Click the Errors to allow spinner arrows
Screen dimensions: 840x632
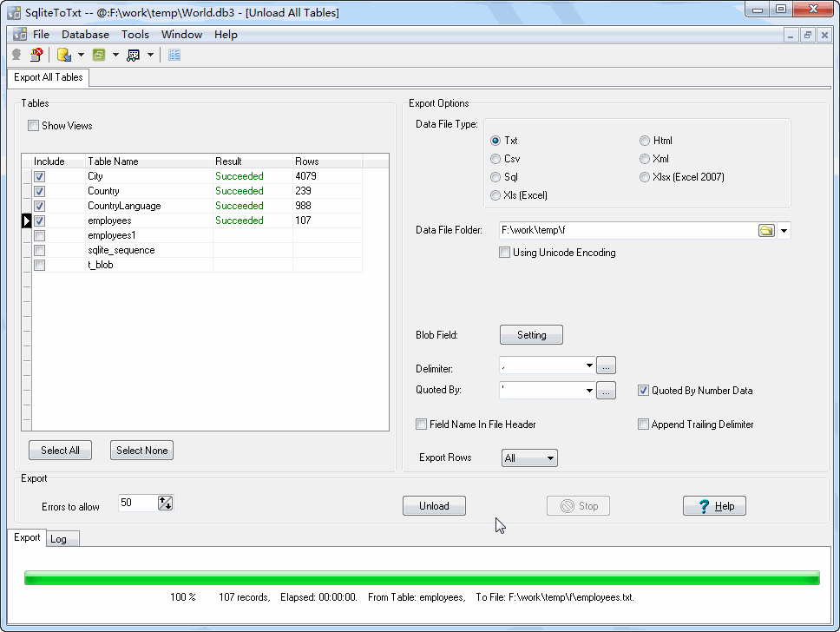[x=165, y=503]
